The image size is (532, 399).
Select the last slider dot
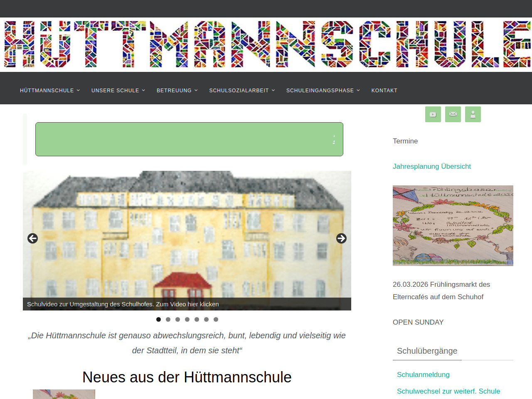216,320
